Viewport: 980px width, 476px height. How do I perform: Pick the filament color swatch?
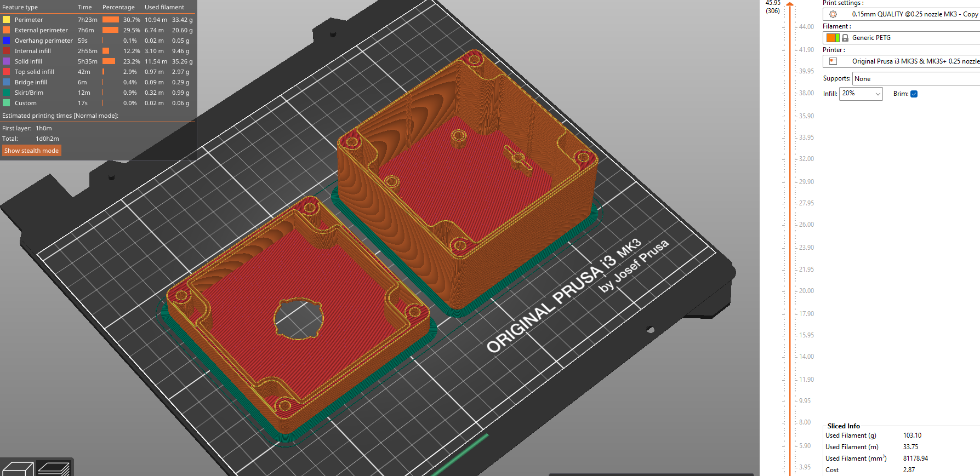pyautogui.click(x=833, y=38)
